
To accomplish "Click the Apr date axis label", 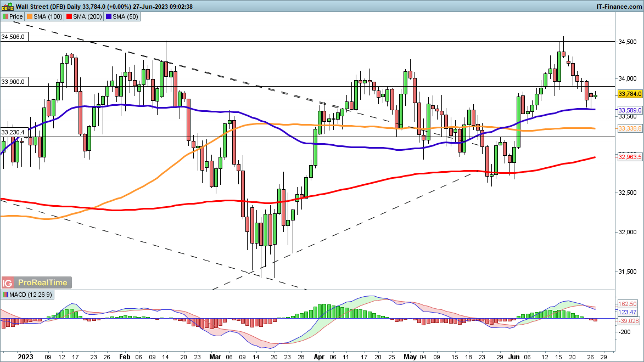I will [319, 357].
